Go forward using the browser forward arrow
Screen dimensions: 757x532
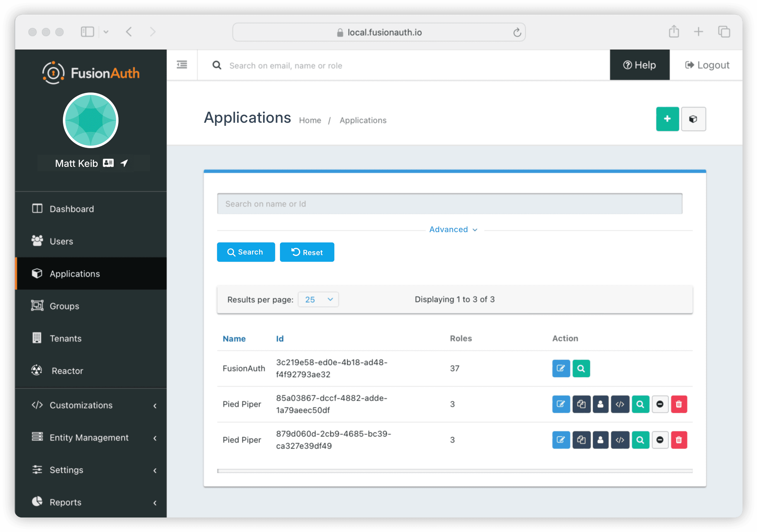point(152,32)
